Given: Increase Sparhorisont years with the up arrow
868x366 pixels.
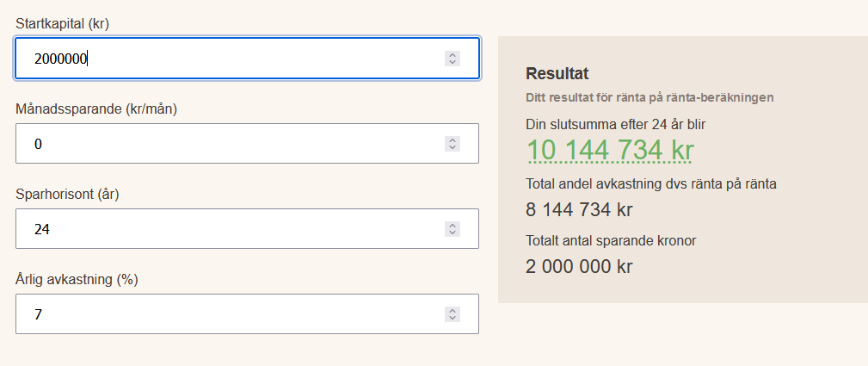Looking at the screenshot, I should tap(452, 225).
